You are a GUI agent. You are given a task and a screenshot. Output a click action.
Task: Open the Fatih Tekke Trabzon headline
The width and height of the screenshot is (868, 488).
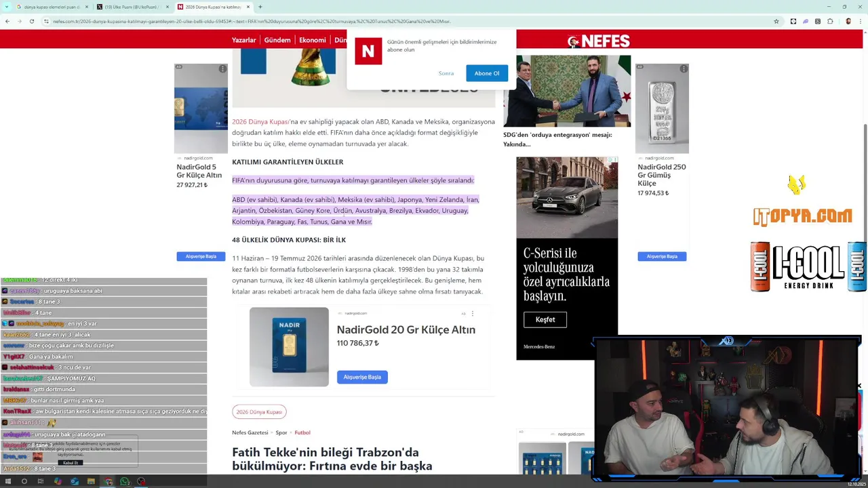332,459
